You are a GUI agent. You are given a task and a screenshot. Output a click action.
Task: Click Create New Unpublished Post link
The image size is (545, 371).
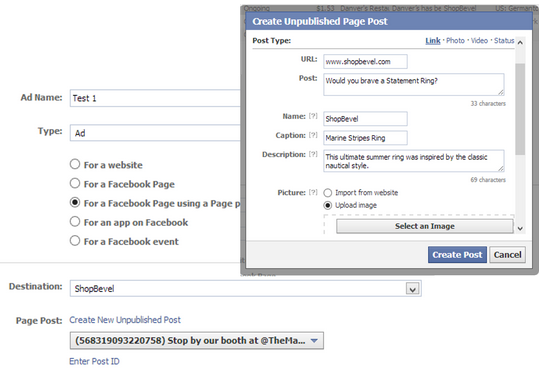pos(125,320)
